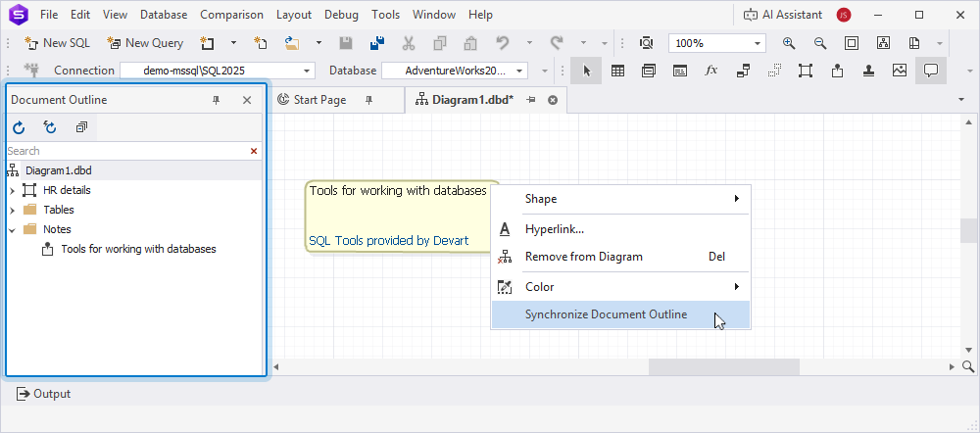Toggle the speech bubble comment tool
Image resolution: width=980 pixels, height=433 pixels.
click(931, 71)
